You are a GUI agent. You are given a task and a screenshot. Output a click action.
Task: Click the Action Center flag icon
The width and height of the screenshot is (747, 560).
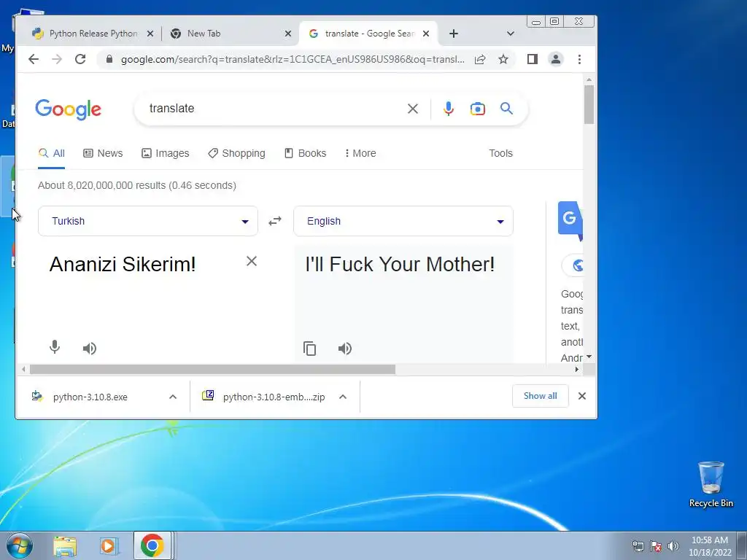(656, 546)
